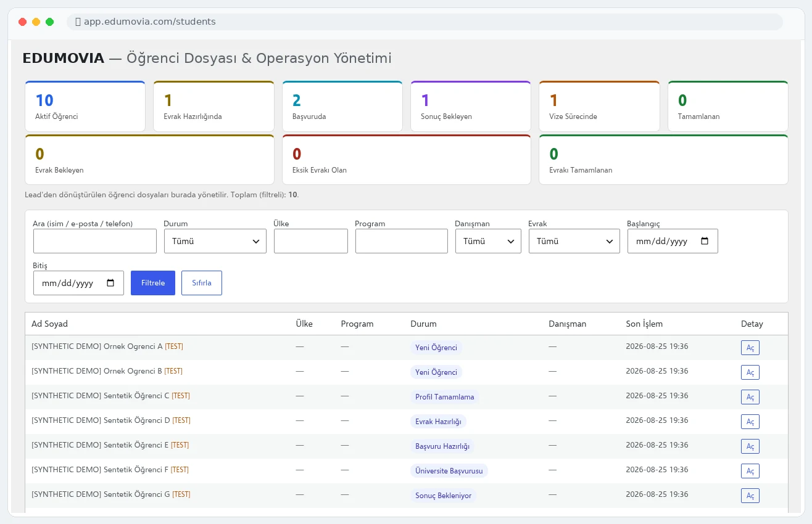The width and height of the screenshot is (812, 524).
Task: Click the name Ornek Ogrenci B
Action: (x=133, y=371)
